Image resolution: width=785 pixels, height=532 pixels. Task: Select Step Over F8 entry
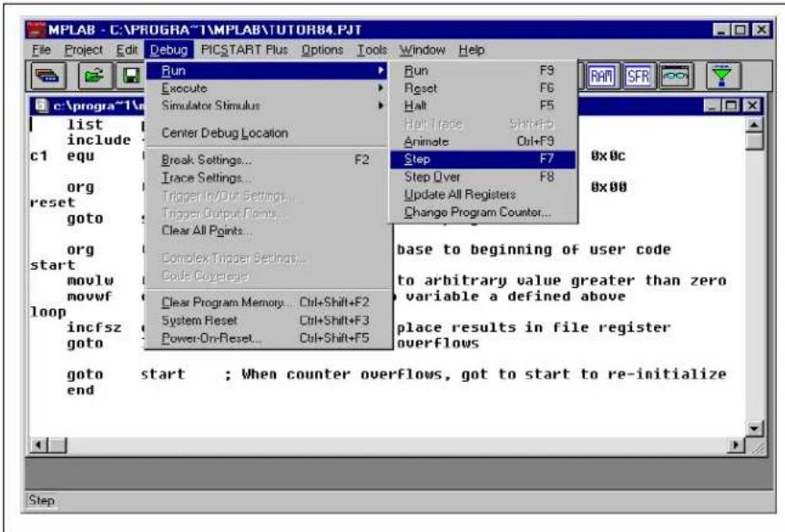(x=483, y=177)
